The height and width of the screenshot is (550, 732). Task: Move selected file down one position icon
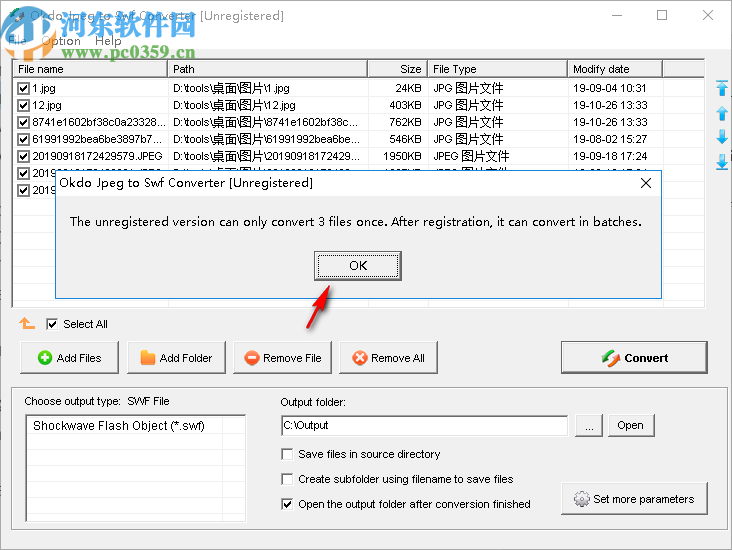pyautogui.click(x=722, y=137)
